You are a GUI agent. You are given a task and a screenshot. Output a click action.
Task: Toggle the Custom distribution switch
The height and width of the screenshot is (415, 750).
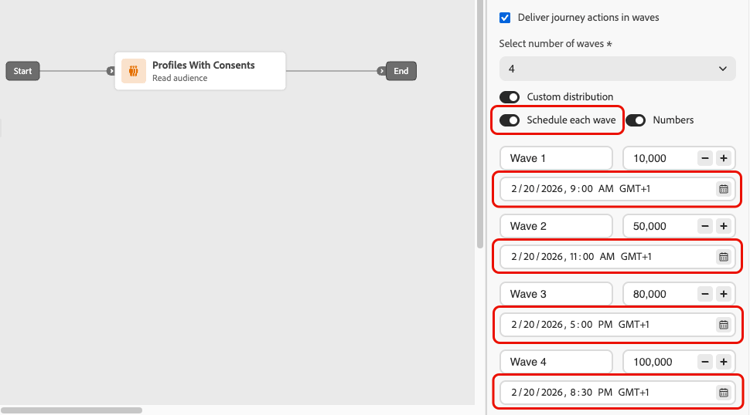[x=510, y=97]
